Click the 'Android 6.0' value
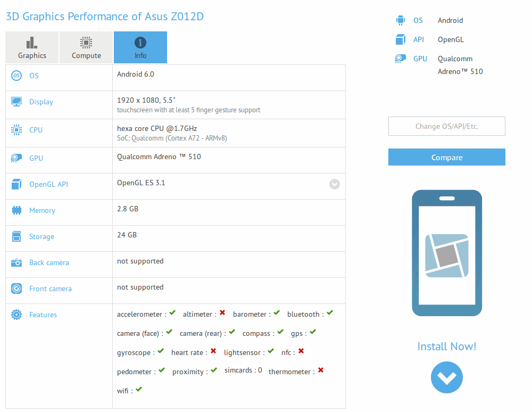This screenshot has width=532, height=412. 135,75
